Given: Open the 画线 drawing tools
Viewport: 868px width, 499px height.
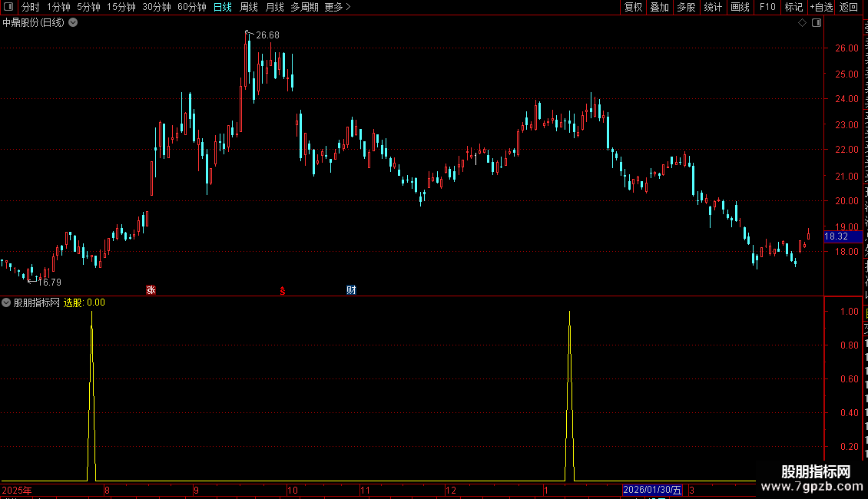Looking at the screenshot, I should [x=740, y=7].
